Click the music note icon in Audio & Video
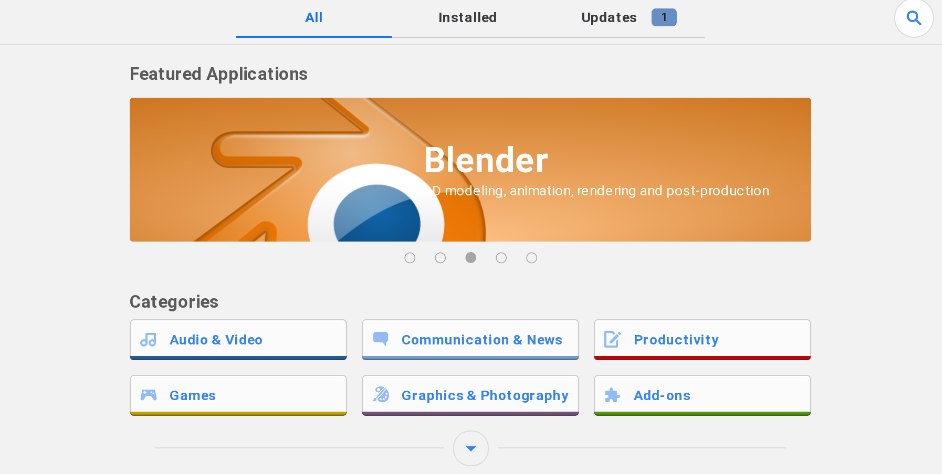 (148, 340)
